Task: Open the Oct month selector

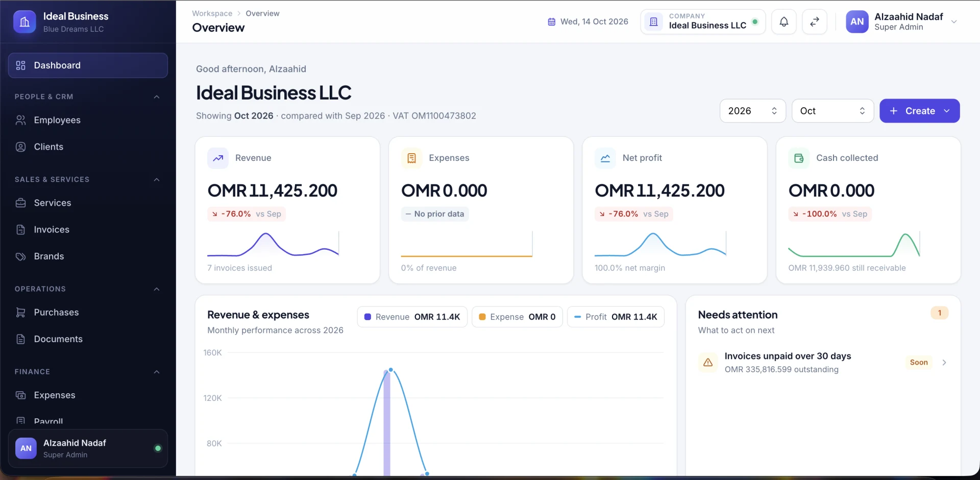Action: pos(832,111)
